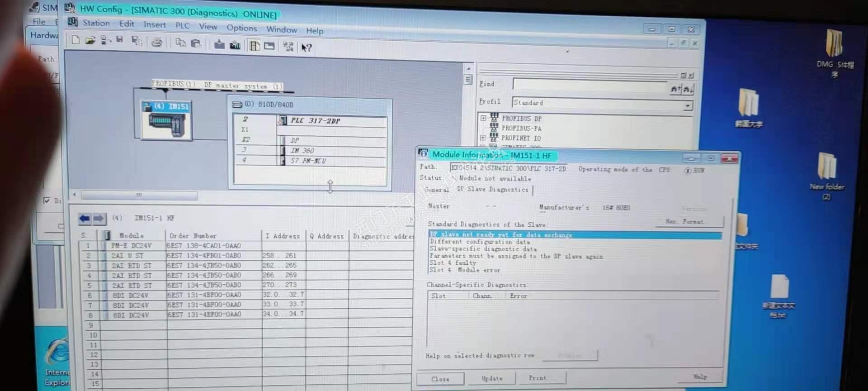Click the Print toolbar icon
The height and width of the screenshot is (391, 868).
coord(157,43)
